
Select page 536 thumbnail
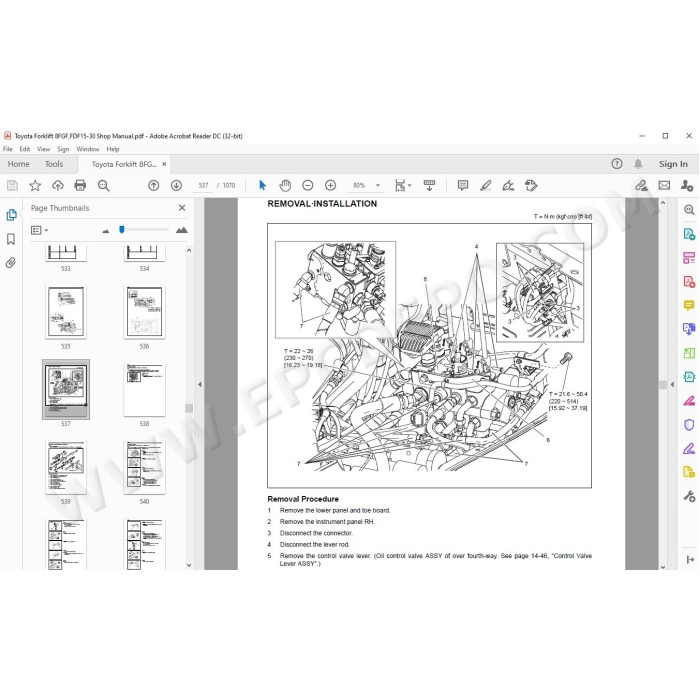click(144, 312)
